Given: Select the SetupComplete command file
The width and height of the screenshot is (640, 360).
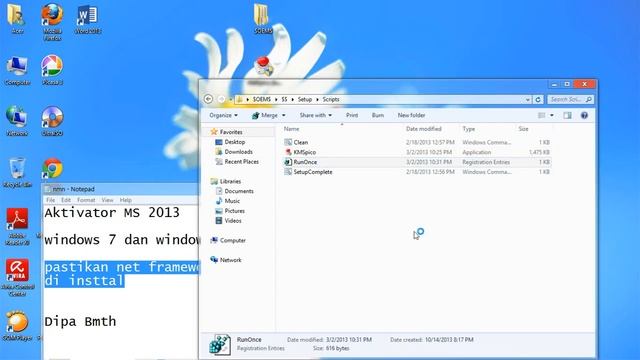Looking at the screenshot, I should coord(313,172).
